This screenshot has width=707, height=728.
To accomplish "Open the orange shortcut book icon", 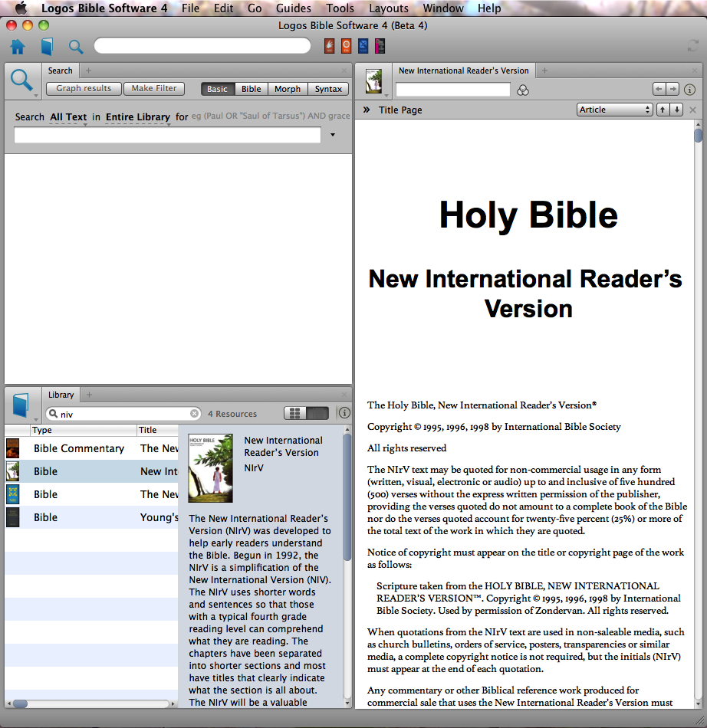I will point(346,46).
